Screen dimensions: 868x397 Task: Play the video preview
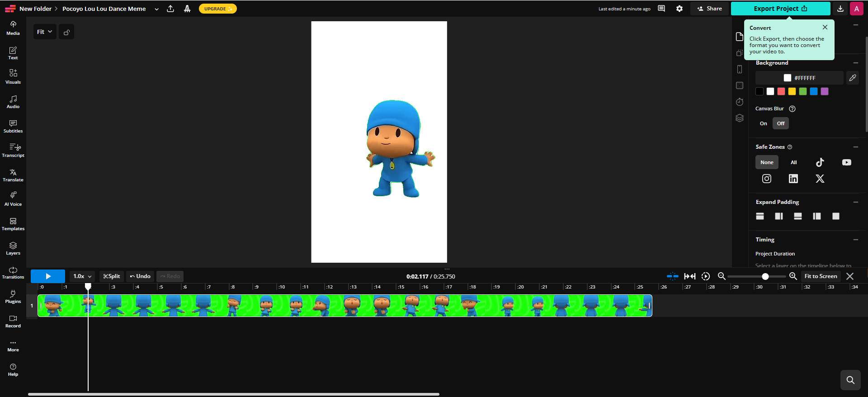[x=48, y=276]
